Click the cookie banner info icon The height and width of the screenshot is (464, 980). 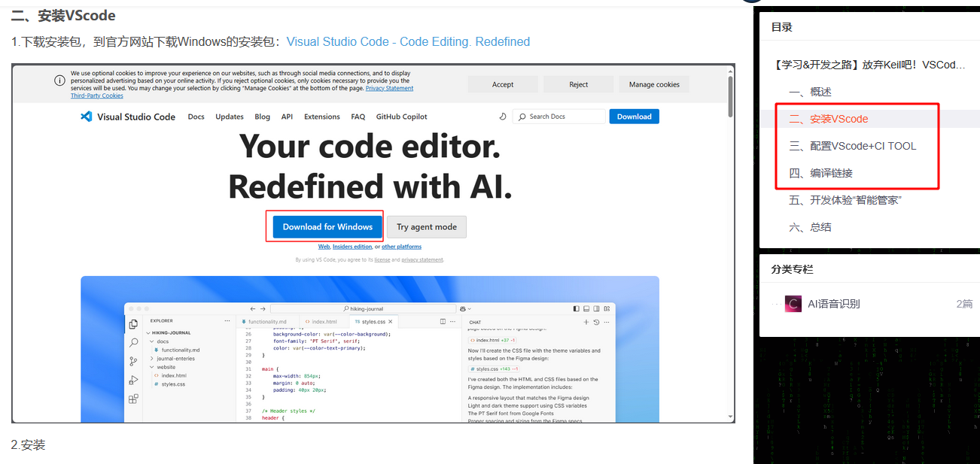pyautogui.click(x=59, y=80)
